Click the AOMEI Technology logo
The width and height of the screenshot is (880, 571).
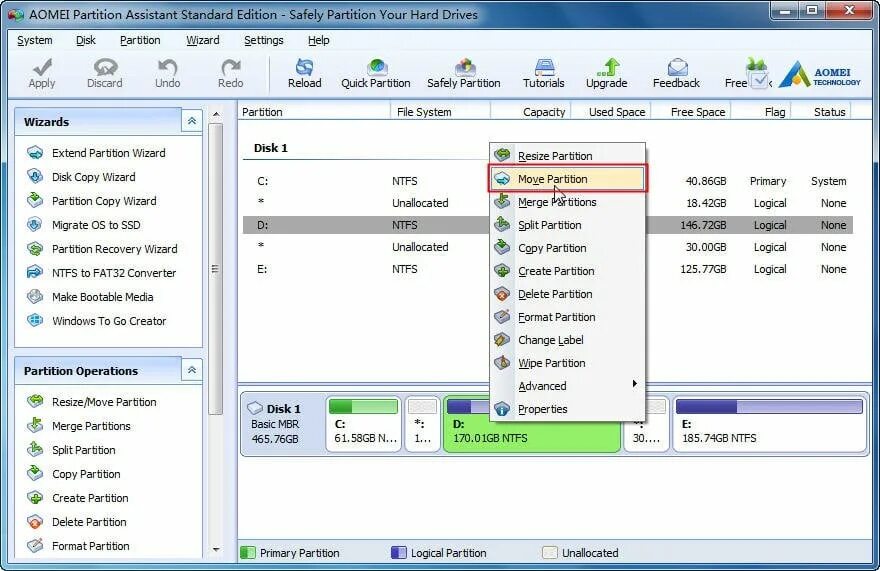[x=820, y=75]
